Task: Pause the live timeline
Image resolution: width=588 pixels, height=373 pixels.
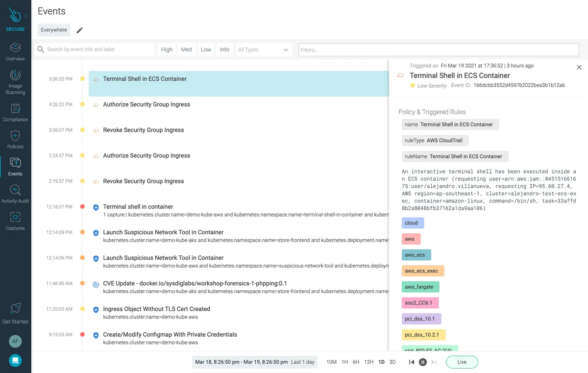Action: click(x=423, y=362)
